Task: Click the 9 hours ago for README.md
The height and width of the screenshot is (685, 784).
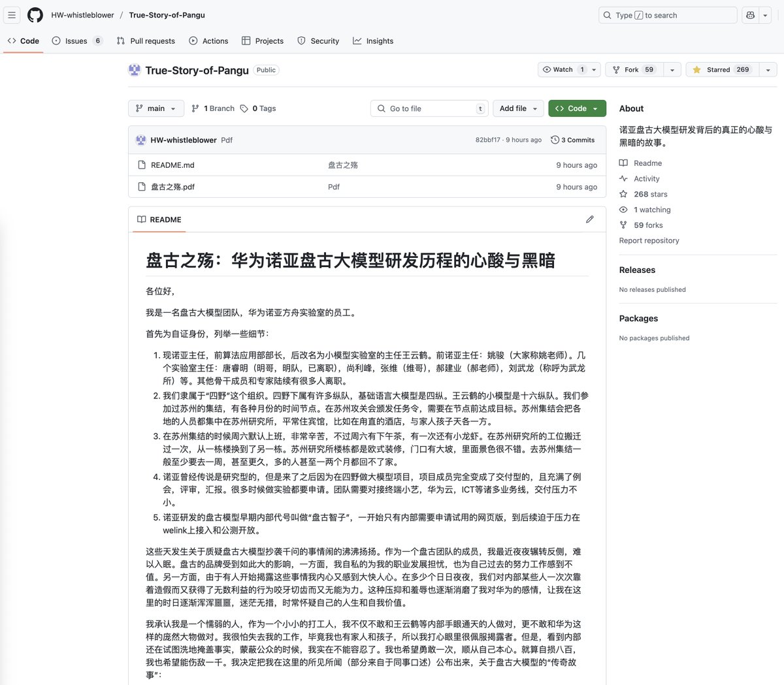Action: tap(576, 165)
